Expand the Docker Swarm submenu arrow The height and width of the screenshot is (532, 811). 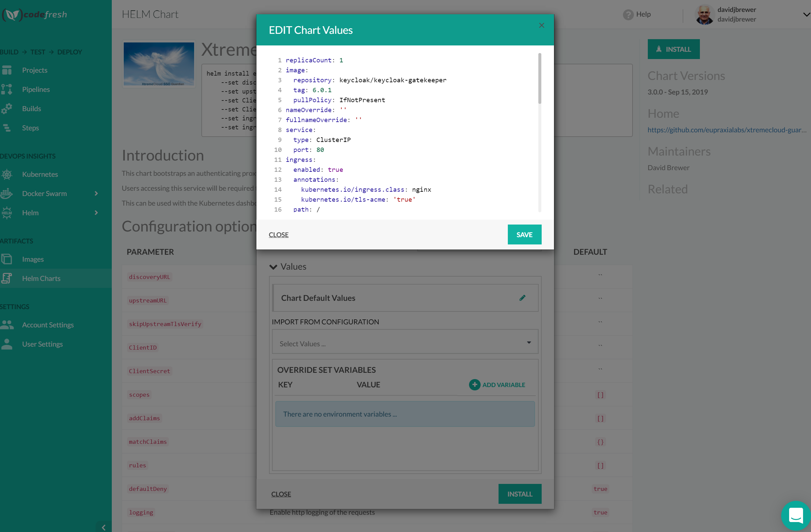[96, 193]
